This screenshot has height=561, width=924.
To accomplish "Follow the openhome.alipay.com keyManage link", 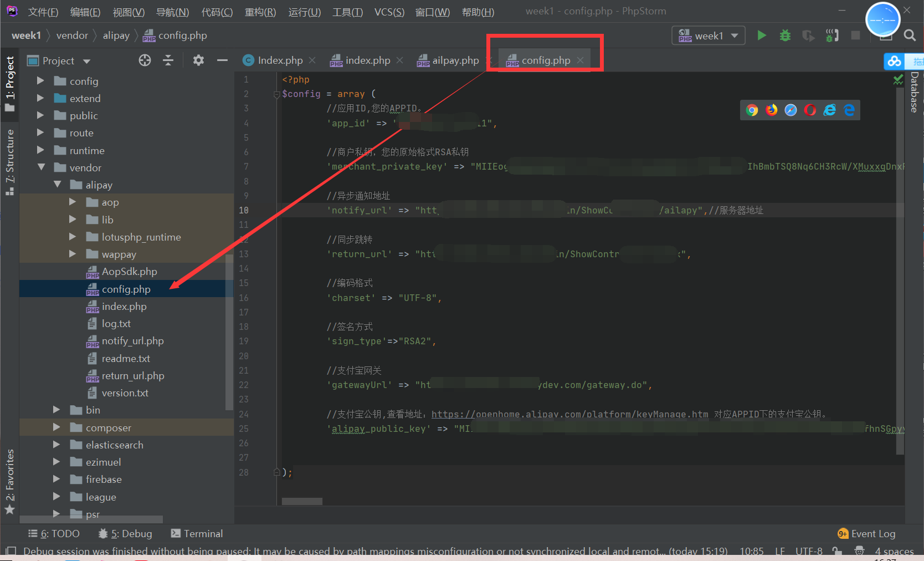I will (x=569, y=414).
